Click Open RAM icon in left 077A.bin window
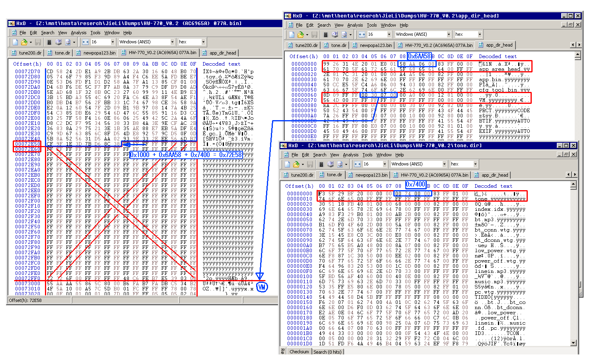 49,42
